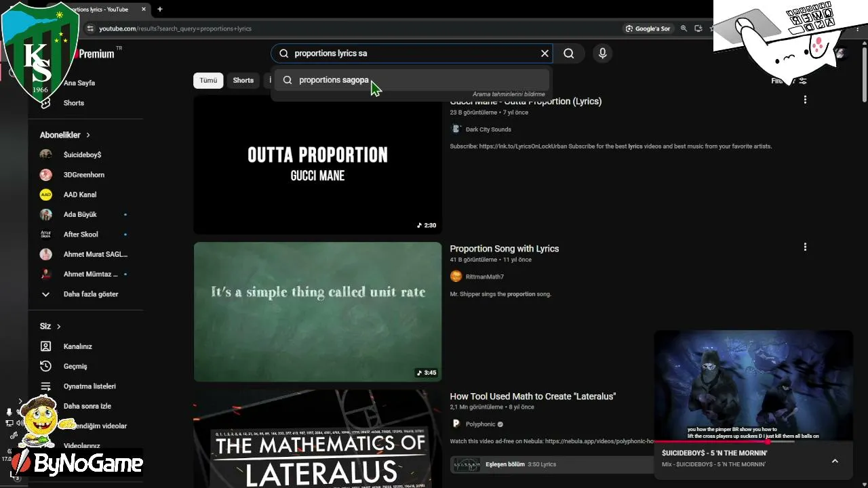
Task: Play the unit rate chalkboard thumbnail
Action: (x=317, y=312)
